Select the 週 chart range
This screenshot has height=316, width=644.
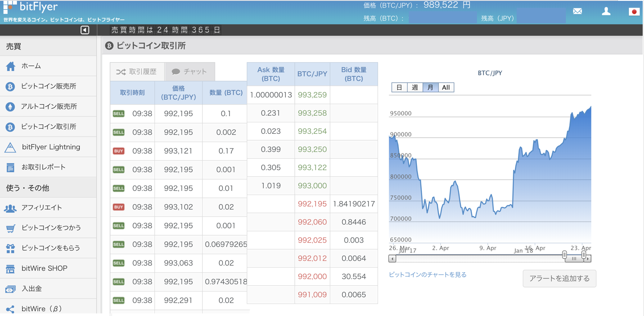click(415, 88)
